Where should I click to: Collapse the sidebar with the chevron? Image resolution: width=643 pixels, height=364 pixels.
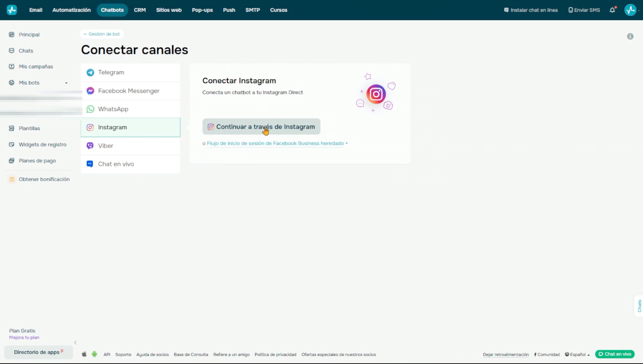[75, 343]
